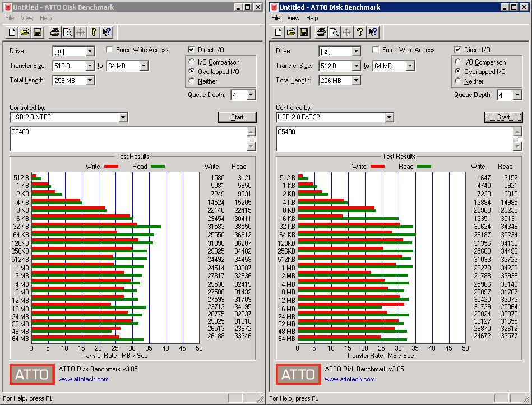Open 64 MB transfer size dropdown, right window
Viewport: 532px width, 405px height.
tap(410, 66)
